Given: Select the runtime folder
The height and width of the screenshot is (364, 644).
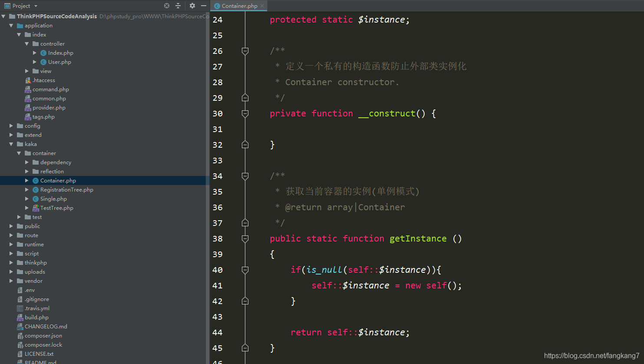Looking at the screenshot, I should 34,245.
